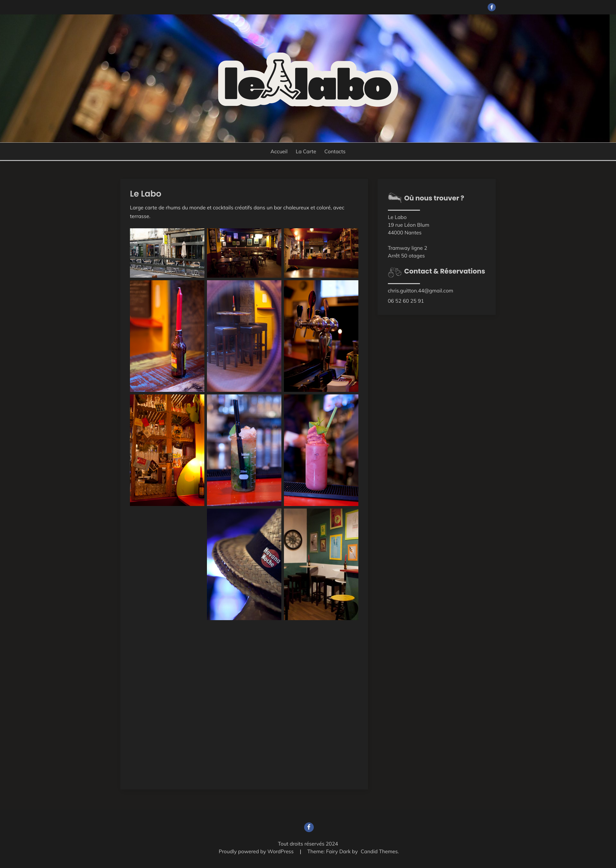Image resolution: width=616 pixels, height=868 pixels.
Task: Click the Où nous trouver ? heading
Action: pyautogui.click(x=434, y=198)
